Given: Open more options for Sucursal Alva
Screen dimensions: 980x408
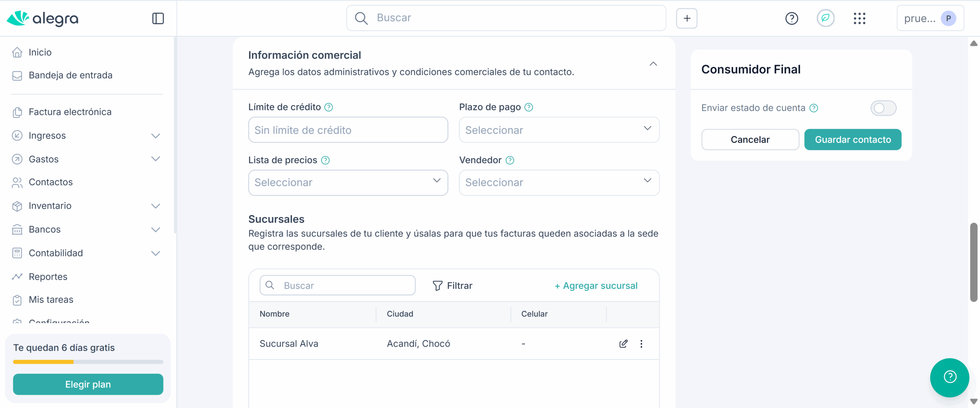Looking at the screenshot, I should tap(641, 344).
